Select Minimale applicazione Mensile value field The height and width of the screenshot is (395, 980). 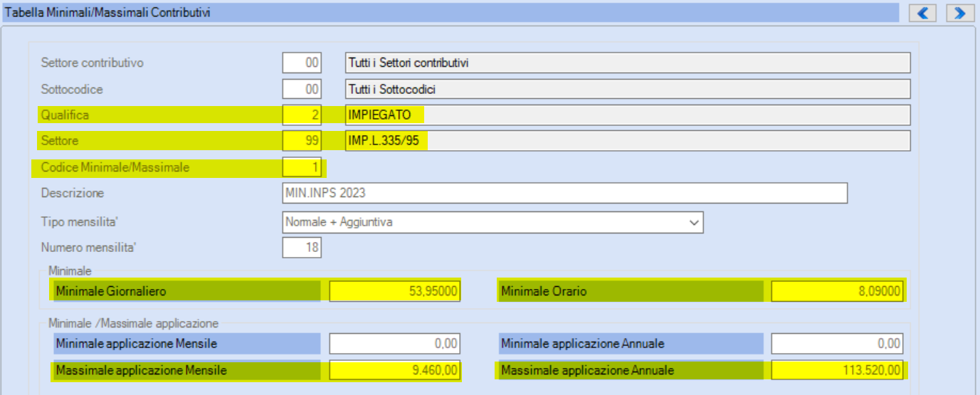click(395, 344)
